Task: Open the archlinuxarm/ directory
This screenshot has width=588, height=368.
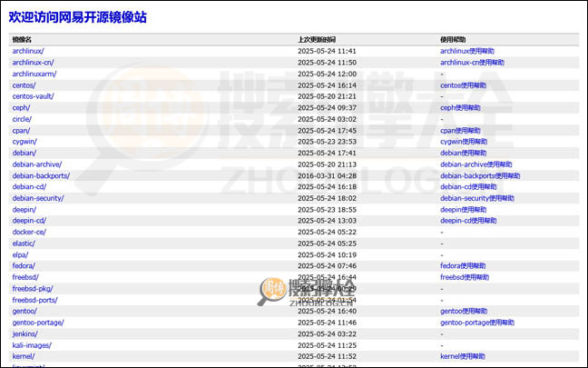Action: coord(34,74)
